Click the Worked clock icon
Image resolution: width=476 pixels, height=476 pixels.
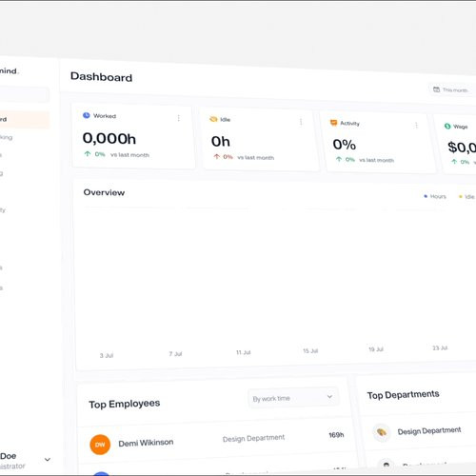coord(87,115)
